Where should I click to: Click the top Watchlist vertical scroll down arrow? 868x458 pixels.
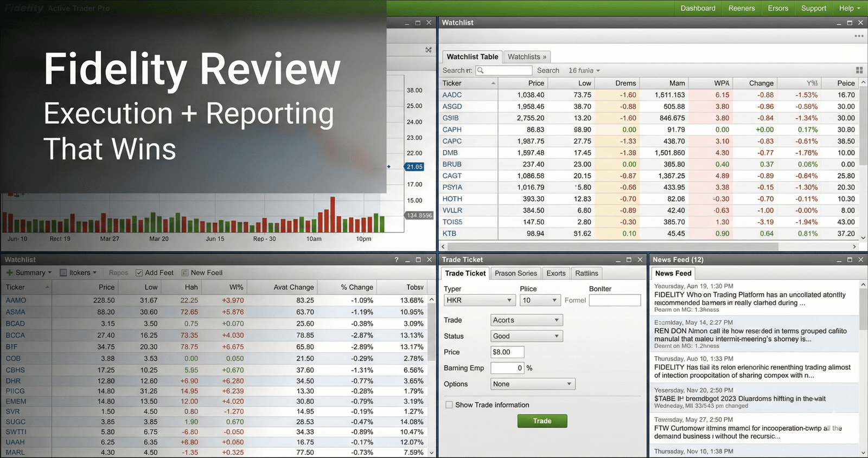coord(863,237)
